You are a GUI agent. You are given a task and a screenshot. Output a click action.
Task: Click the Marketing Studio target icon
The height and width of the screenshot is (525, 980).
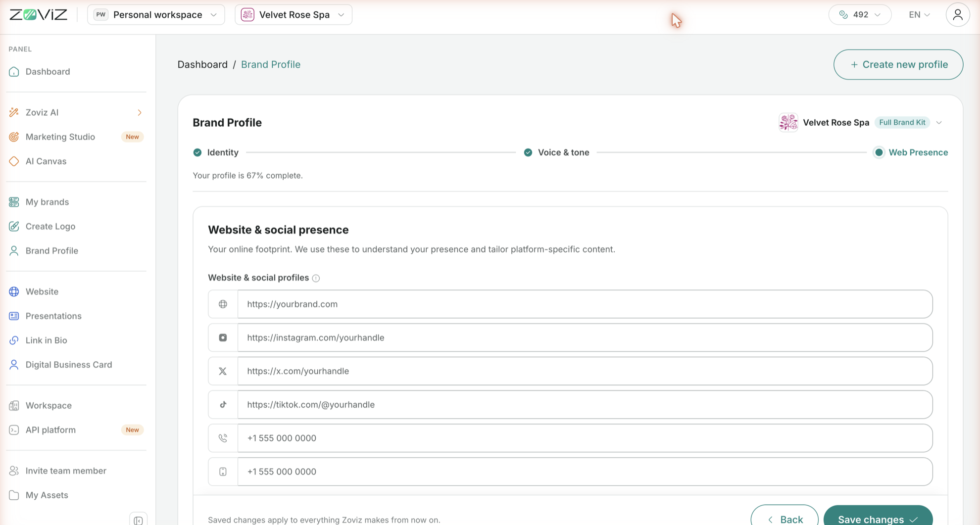click(14, 137)
